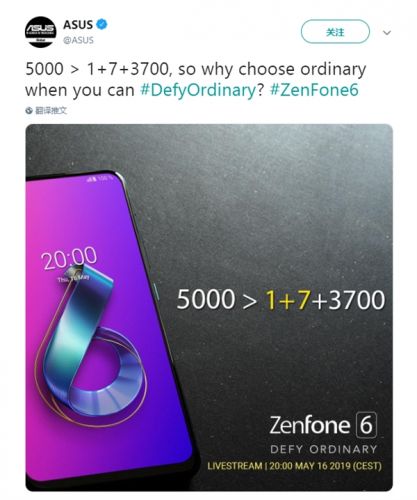
Task: Click the Zenfone wordmark in the image
Action: 309,425
